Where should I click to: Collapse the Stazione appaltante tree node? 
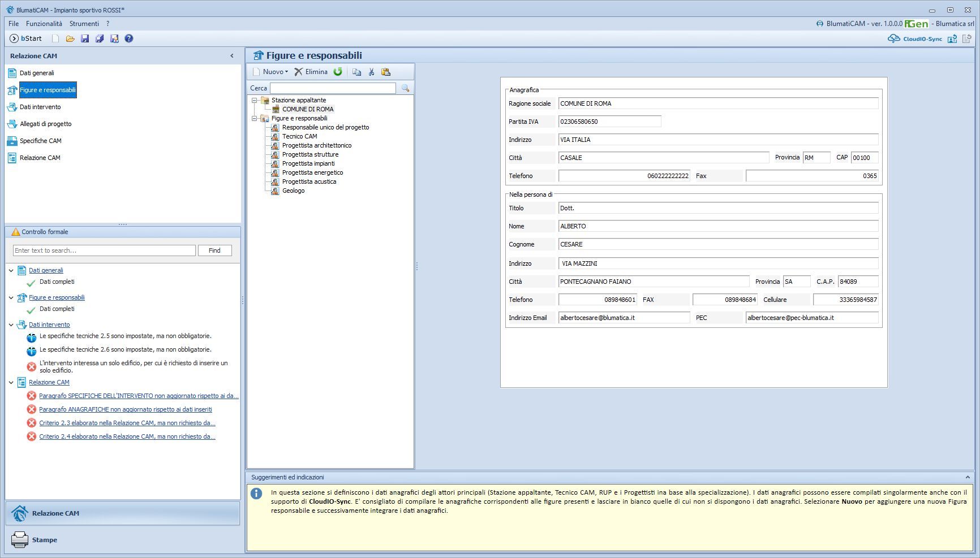pyautogui.click(x=255, y=100)
